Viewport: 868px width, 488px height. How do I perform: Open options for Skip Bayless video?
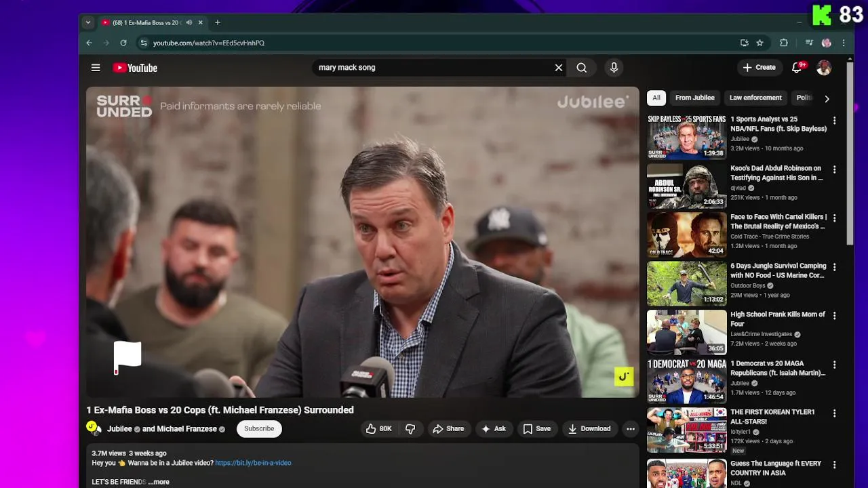click(834, 121)
